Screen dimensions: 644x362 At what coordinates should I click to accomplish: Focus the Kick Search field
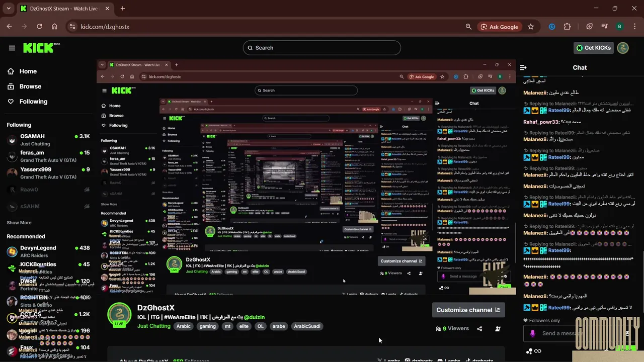322,48
